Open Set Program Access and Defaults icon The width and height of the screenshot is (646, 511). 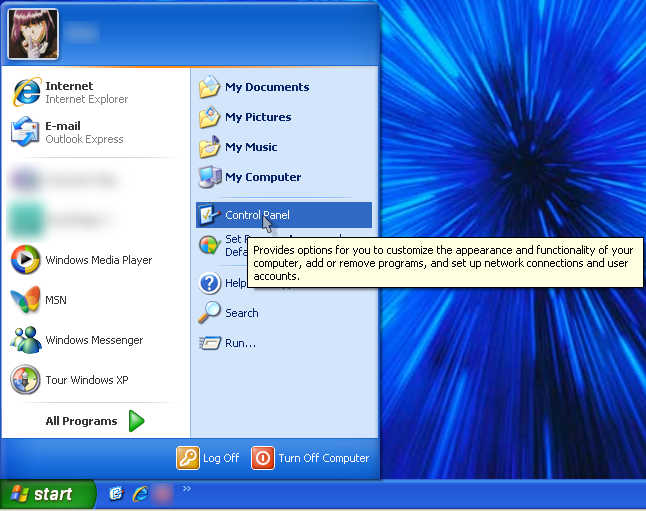pyautogui.click(x=209, y=245)
